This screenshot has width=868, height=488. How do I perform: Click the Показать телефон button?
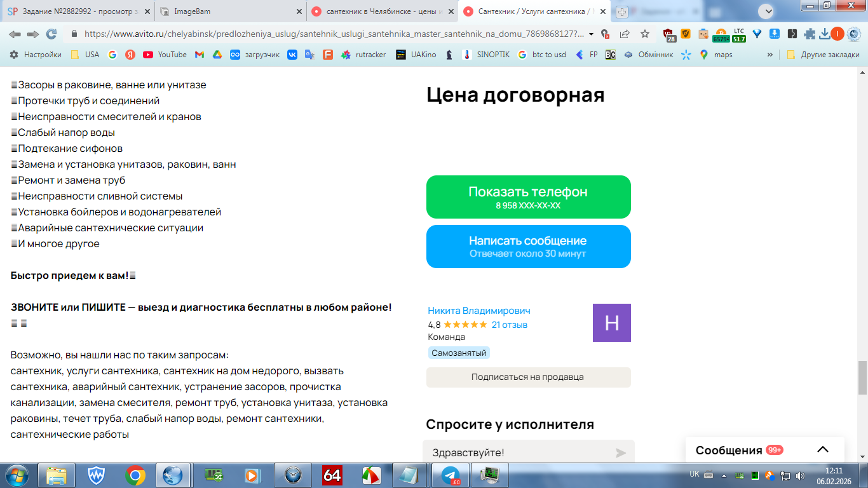tap(529, 197)
